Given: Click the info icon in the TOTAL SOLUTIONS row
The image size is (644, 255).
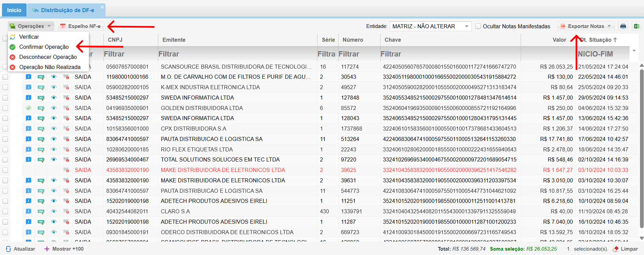Looking at the screenshot, I should pyautogui.click(x=29, y=159).
